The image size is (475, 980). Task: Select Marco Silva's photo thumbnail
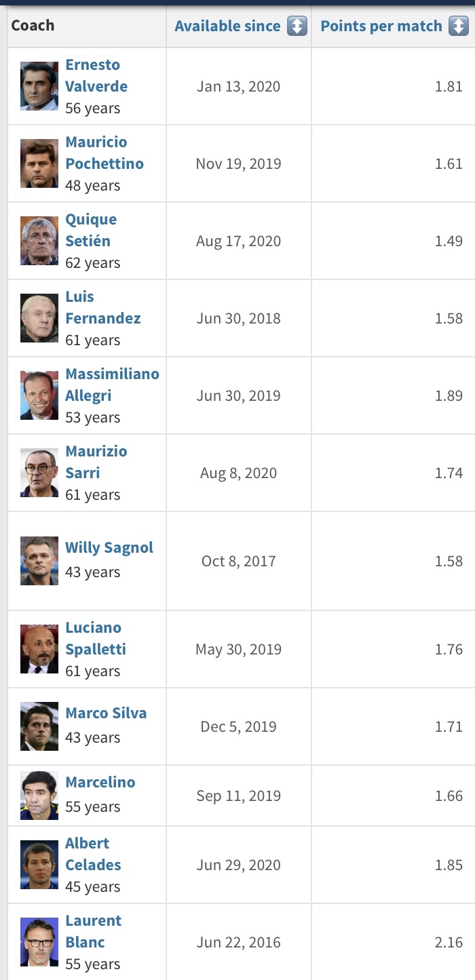(x=39, y=726)
